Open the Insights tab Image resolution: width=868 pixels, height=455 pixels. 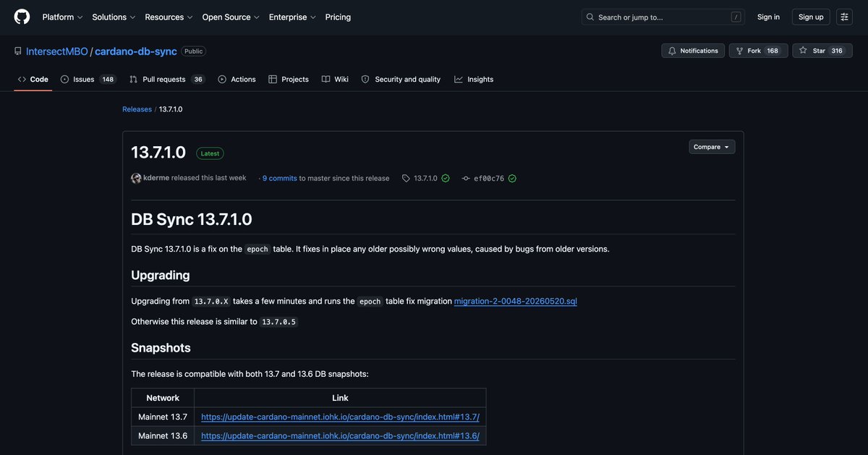474,80
